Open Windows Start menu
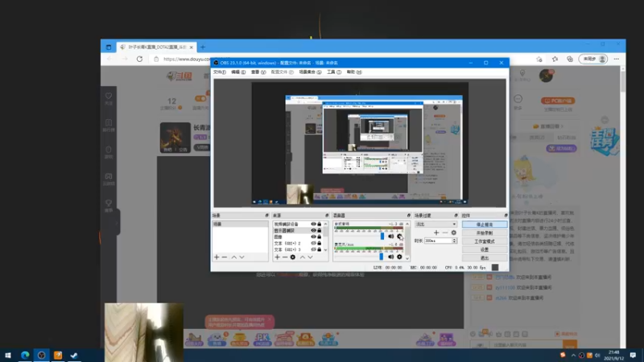 point(8,355)
